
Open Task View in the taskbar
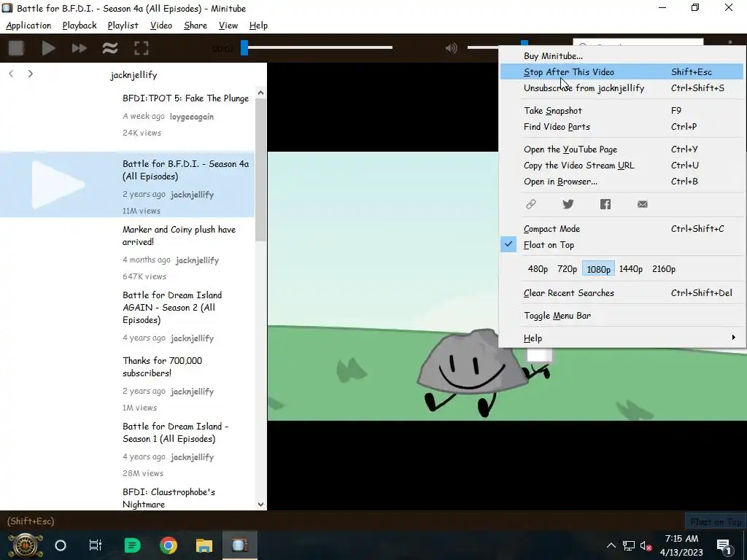tap(96, 545)
